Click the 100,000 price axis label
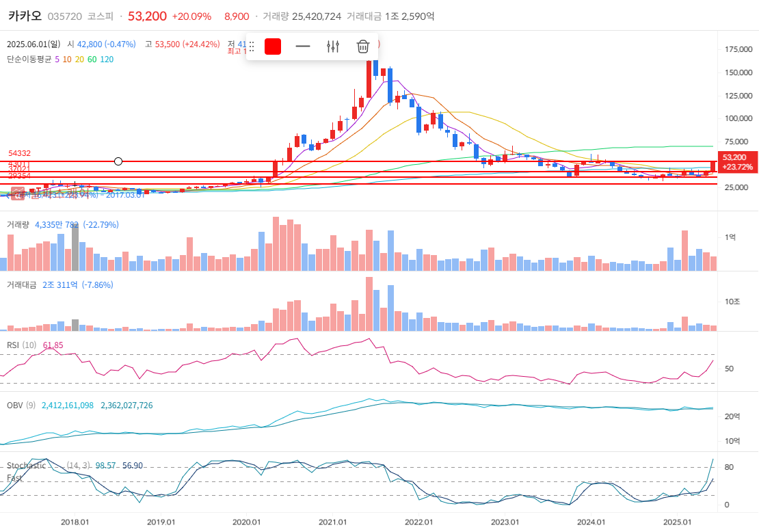 [x=738, y=118]
